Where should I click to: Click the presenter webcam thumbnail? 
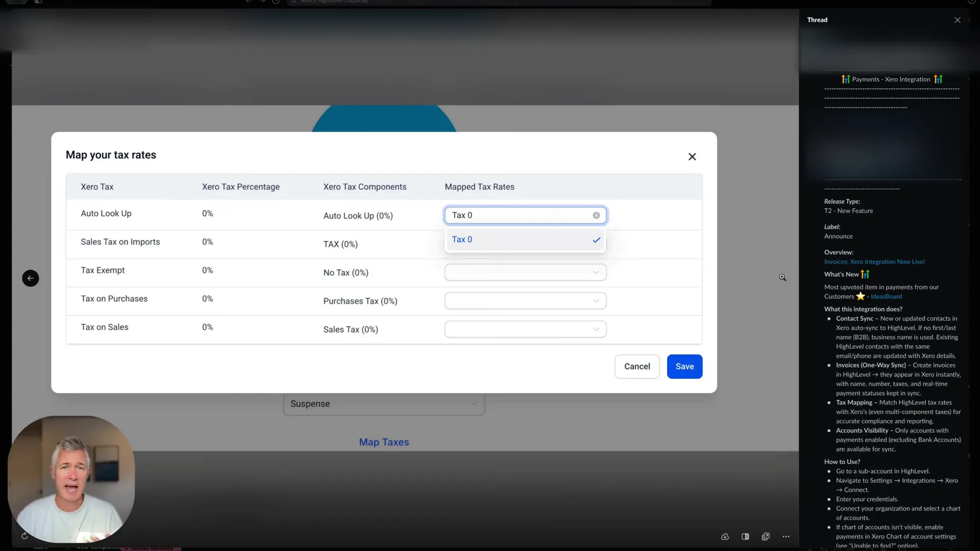[71, 479]
